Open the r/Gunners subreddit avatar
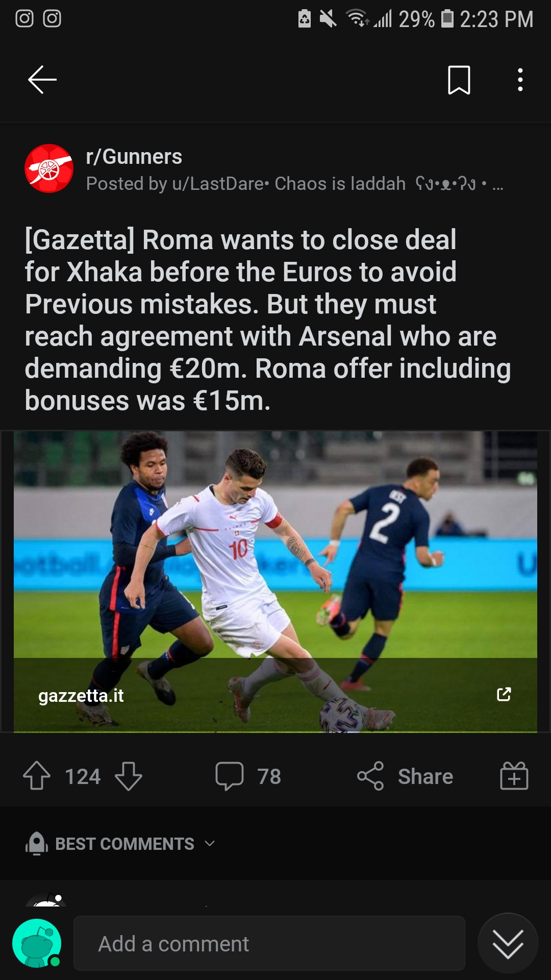Image resolution: width=551 pixels, height=980 pixels. point(49,168)
